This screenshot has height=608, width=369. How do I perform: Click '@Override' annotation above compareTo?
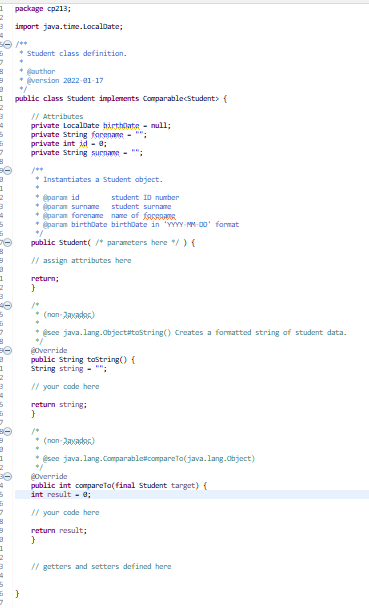(x=49, y=477)
